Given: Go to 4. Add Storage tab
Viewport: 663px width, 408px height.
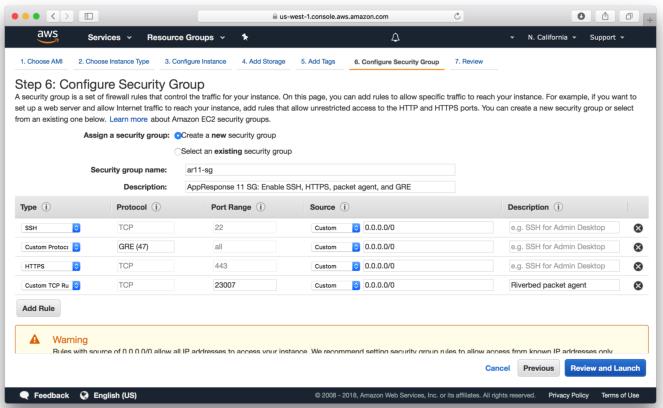Looking at the screenshot, I should pyautogui.click(x=263, y=61).
